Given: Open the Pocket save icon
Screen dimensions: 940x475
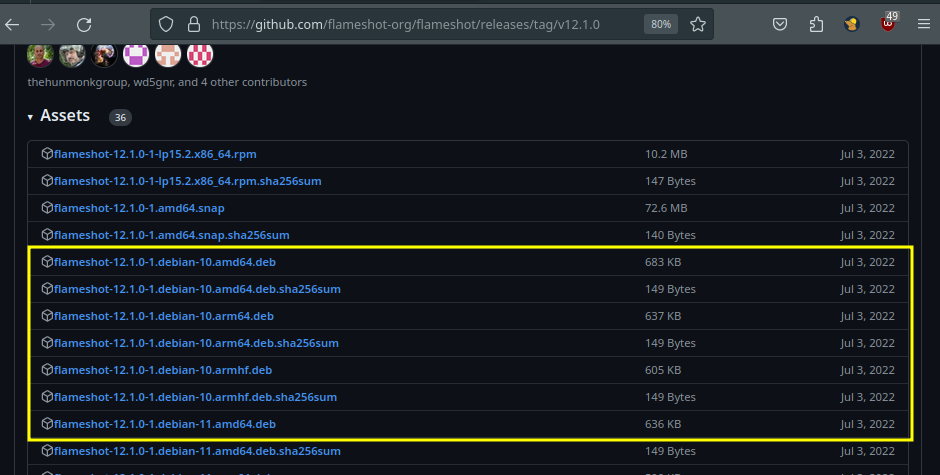Looking at the screenshot, I should (x=781, y=24).
